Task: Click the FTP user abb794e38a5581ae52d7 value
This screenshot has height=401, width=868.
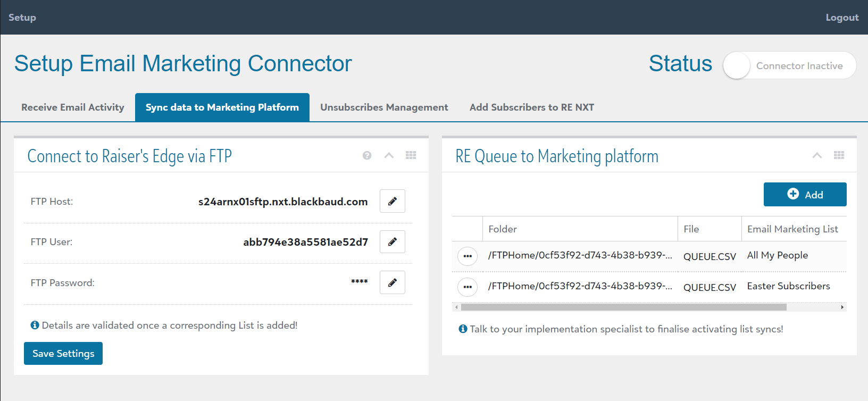Action: click(306, 242)
